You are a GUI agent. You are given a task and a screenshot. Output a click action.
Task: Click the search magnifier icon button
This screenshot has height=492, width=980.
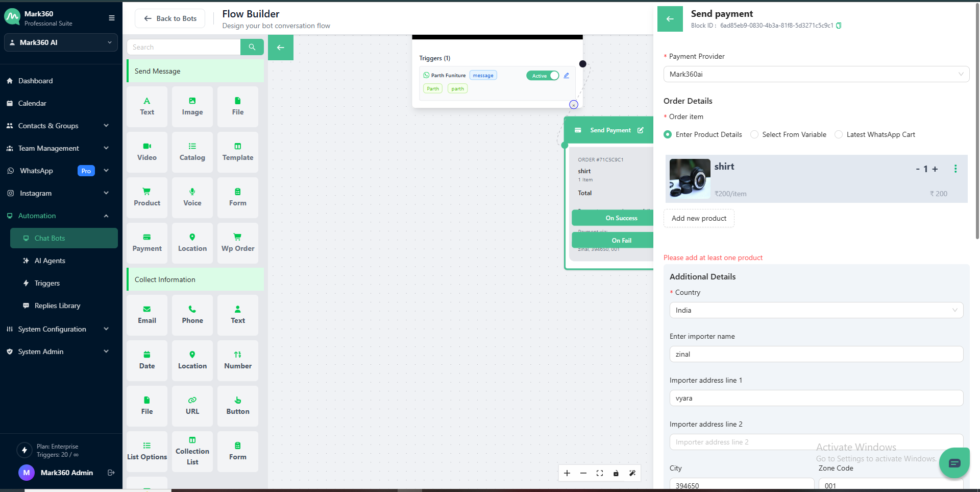(252, 47)
